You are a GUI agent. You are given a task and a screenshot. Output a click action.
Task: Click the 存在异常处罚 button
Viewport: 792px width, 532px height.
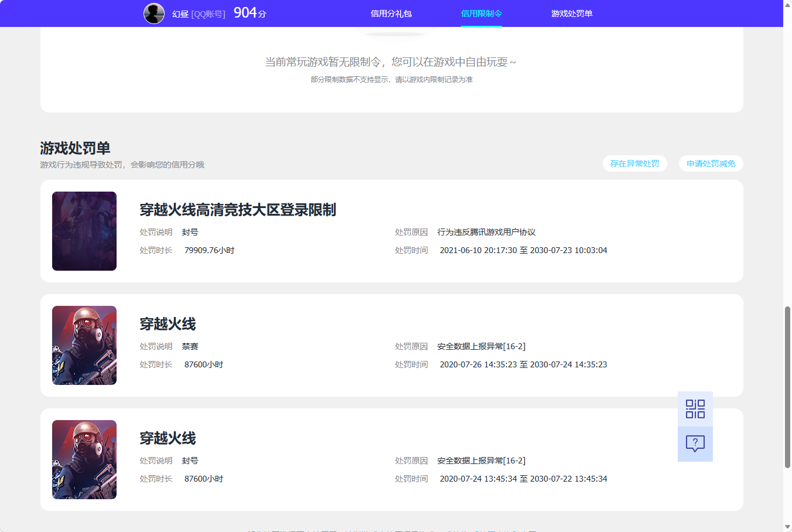(635, 163)
